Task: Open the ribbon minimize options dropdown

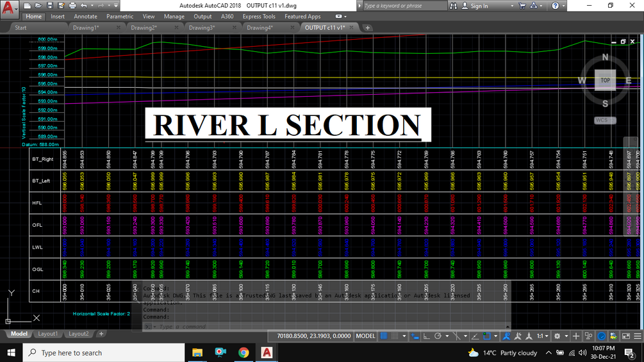Action: (x=345, y=17)
